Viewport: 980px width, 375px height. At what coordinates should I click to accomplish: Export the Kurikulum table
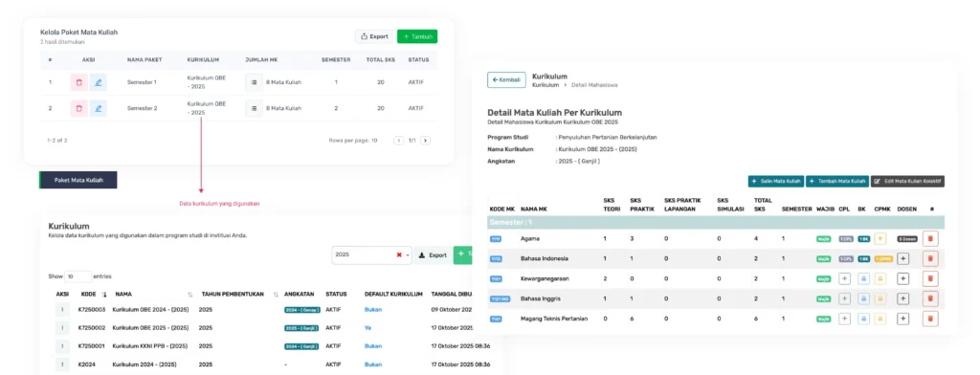point(432,255)
